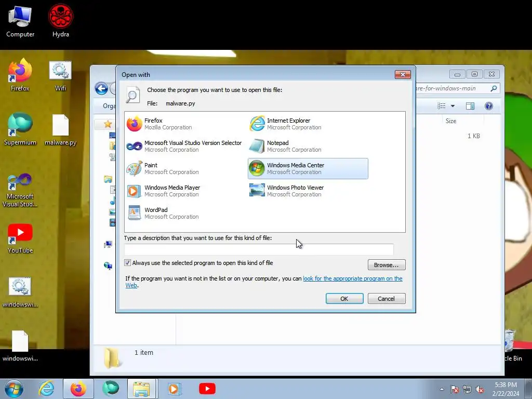Click the muted volume tray icon
This screenshot has width=532, height=399.
[480, 390]
